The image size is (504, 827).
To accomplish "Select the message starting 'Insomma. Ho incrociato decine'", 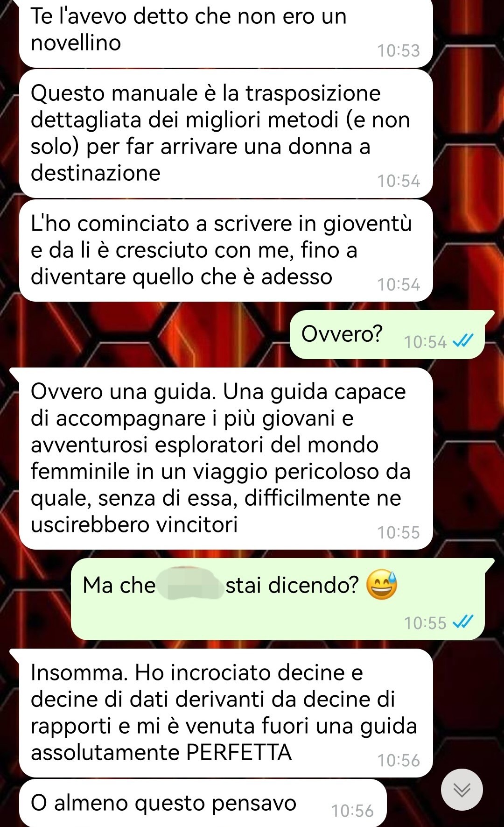I will [x=226, y=713].
